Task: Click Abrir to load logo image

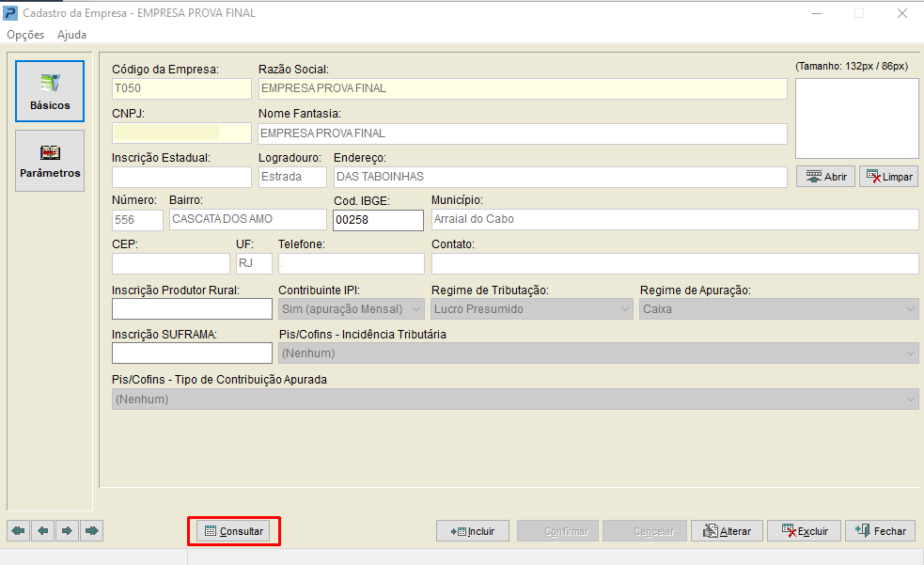Action: pyautogui.click(x=825, y=177)
